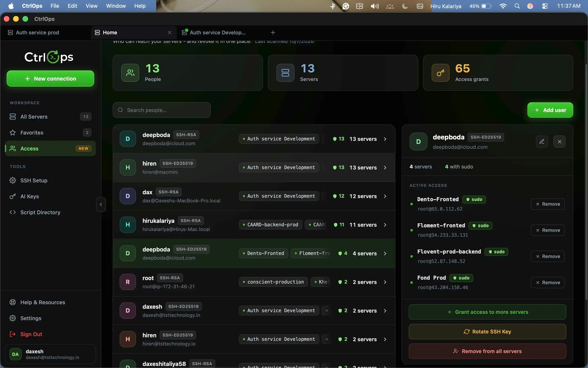Open All Servers in sidebar
Image resolution: width=588 pixels, height=368 pixels.
coord(50,117)
